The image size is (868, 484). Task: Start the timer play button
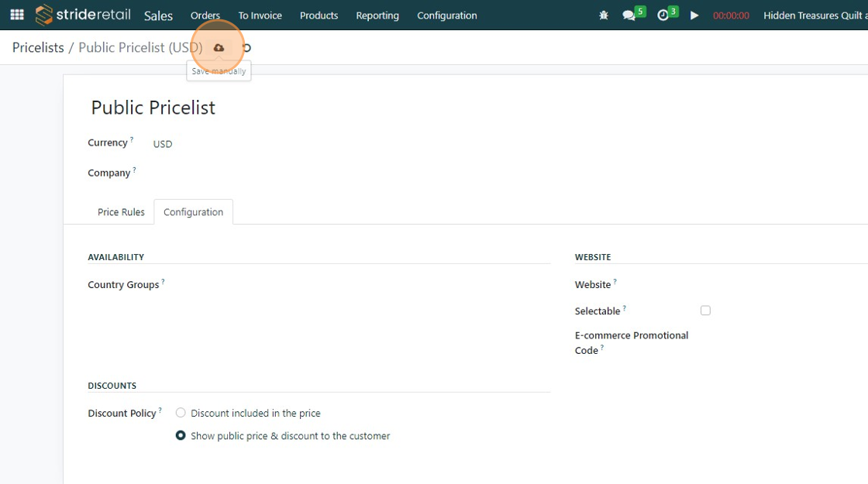click(694, 15)
